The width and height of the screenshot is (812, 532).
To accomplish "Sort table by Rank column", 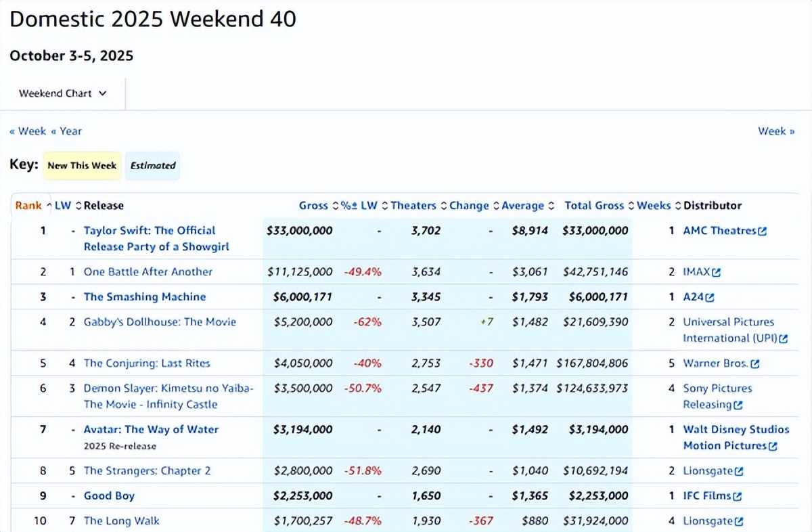I will [28, 206].
